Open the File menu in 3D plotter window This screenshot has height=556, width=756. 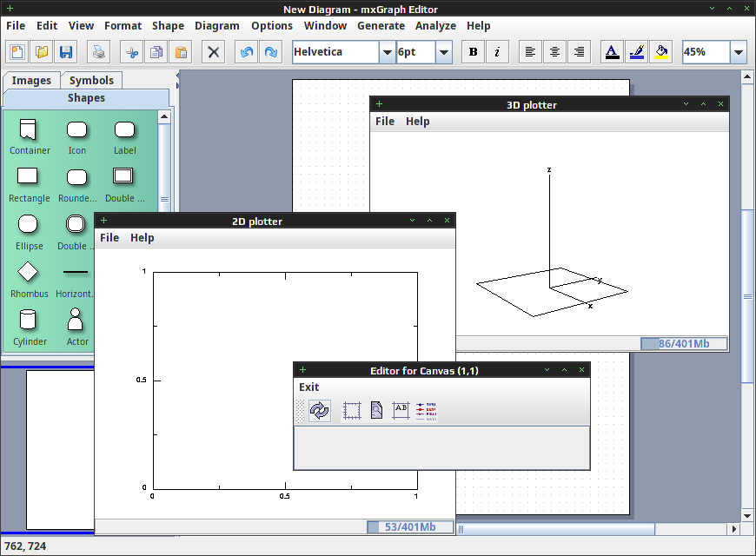(x=385, y=122)
